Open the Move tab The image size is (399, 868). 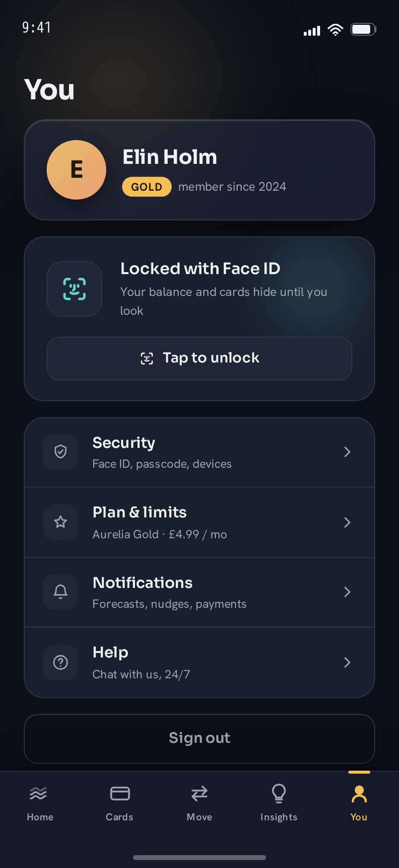coord(199,803)
